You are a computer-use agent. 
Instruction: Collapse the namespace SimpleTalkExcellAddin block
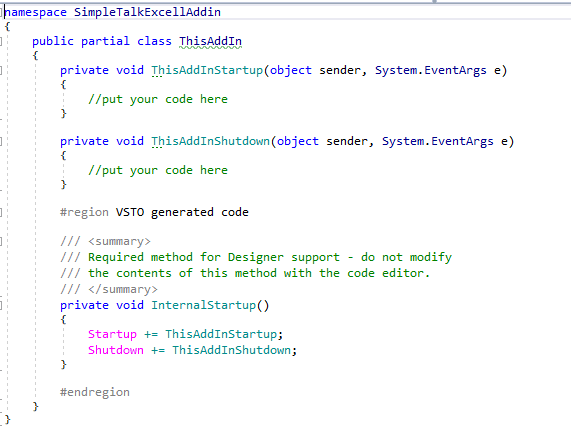[1, 12]
